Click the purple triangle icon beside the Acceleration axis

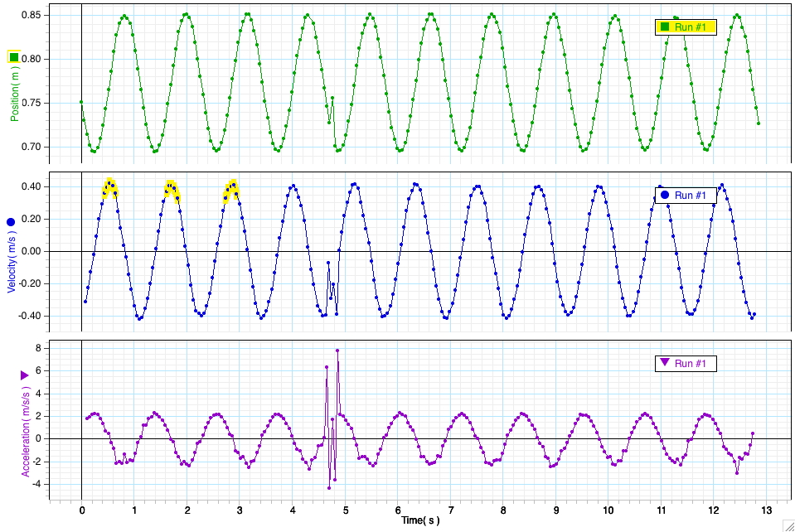pos(24,375)
